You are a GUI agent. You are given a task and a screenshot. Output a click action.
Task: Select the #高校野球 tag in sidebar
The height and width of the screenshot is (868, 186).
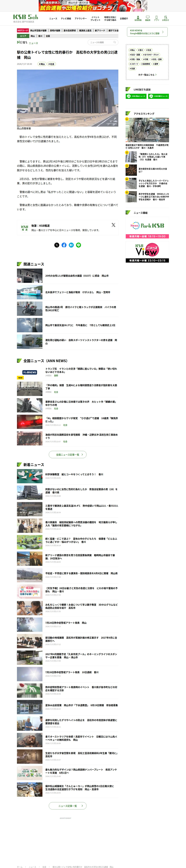(x=146, y=64)
